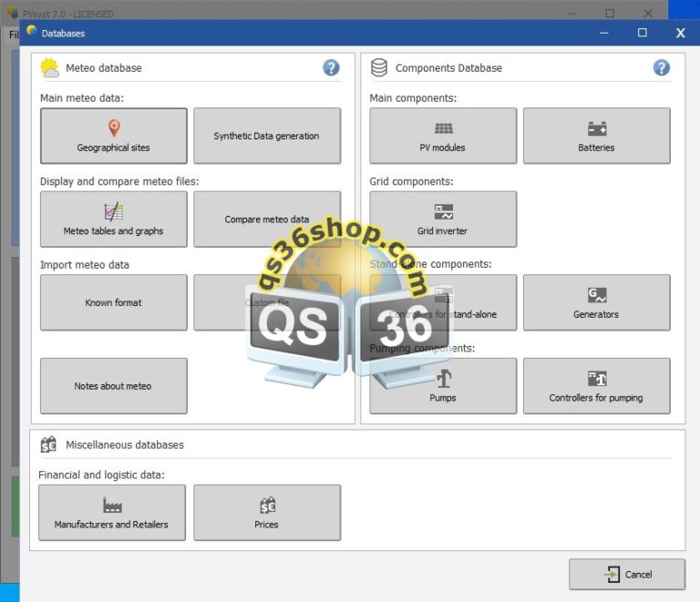Open Controllers for pumping
This screenshot has width=700, height=602.
596,386
